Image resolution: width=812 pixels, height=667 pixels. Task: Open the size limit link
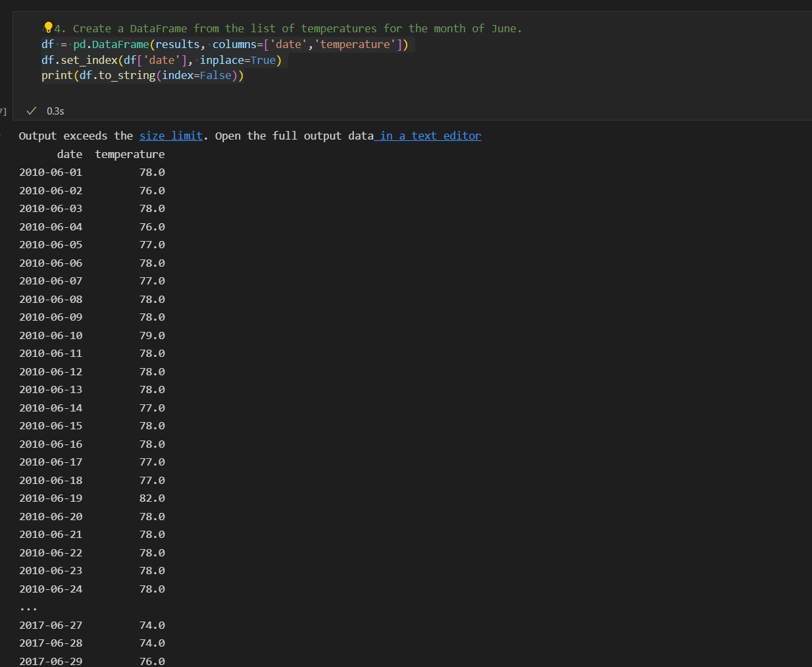170,136
